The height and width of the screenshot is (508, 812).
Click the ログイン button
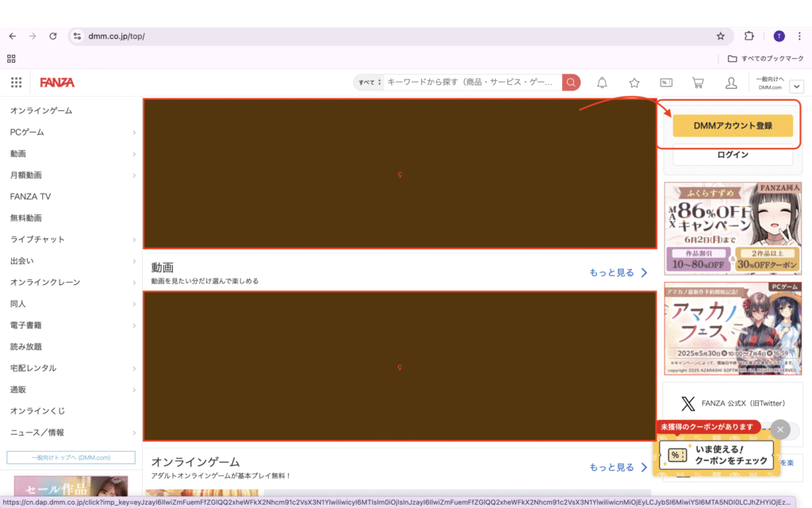click(733, 155)
